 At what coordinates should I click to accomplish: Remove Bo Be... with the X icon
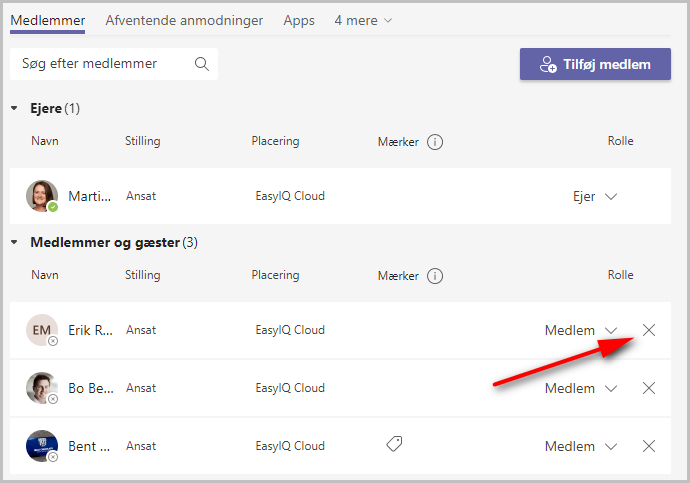649,388
